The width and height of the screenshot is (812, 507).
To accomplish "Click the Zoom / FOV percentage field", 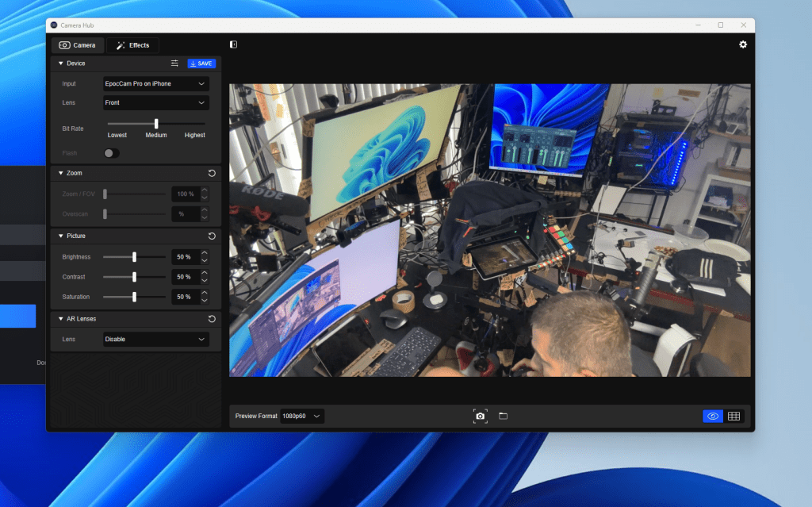I will click(186, 194).
